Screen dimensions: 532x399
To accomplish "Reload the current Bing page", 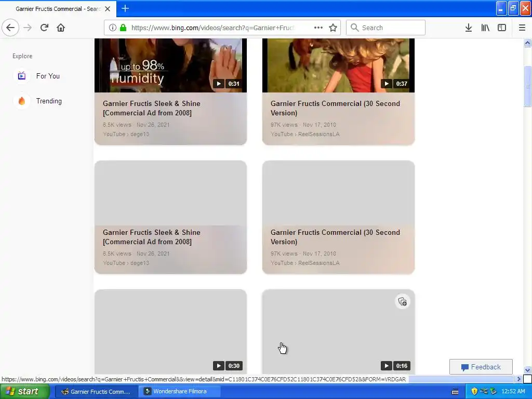I will (44, 28).
